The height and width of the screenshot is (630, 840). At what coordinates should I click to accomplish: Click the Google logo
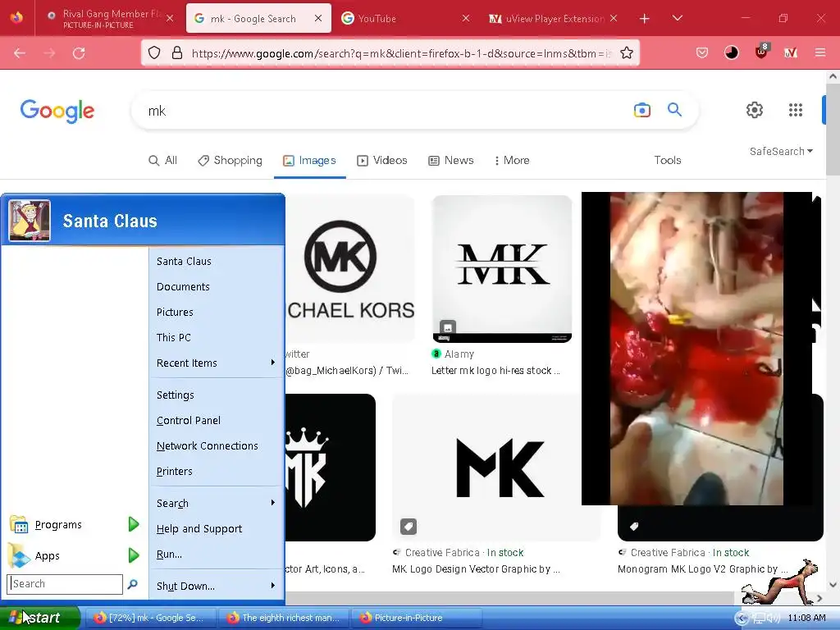pos(57,112)
